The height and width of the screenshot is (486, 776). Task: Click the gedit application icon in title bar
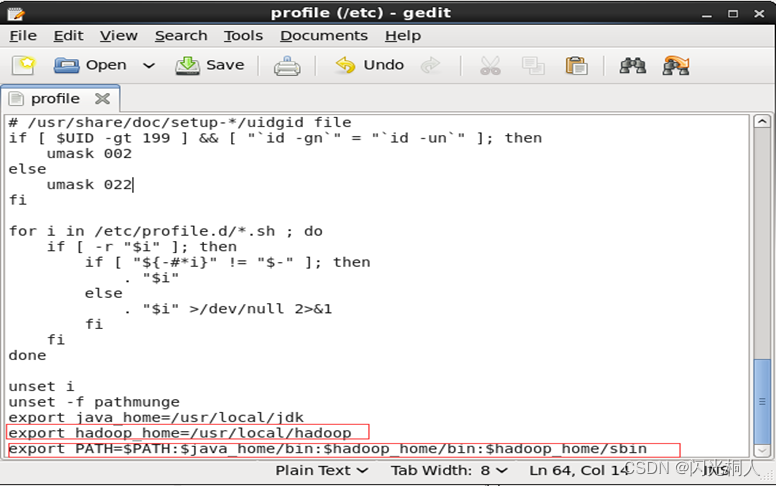(16, 13)
